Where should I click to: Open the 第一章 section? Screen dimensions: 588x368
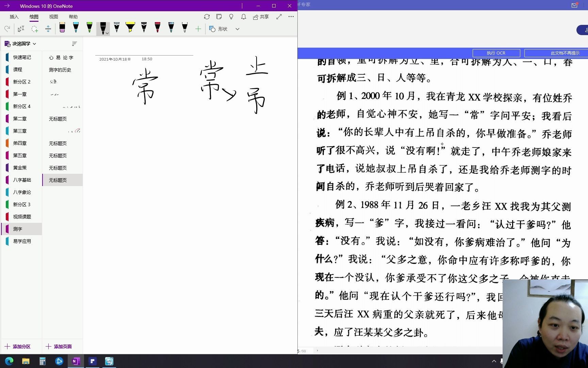pos(22,94)
